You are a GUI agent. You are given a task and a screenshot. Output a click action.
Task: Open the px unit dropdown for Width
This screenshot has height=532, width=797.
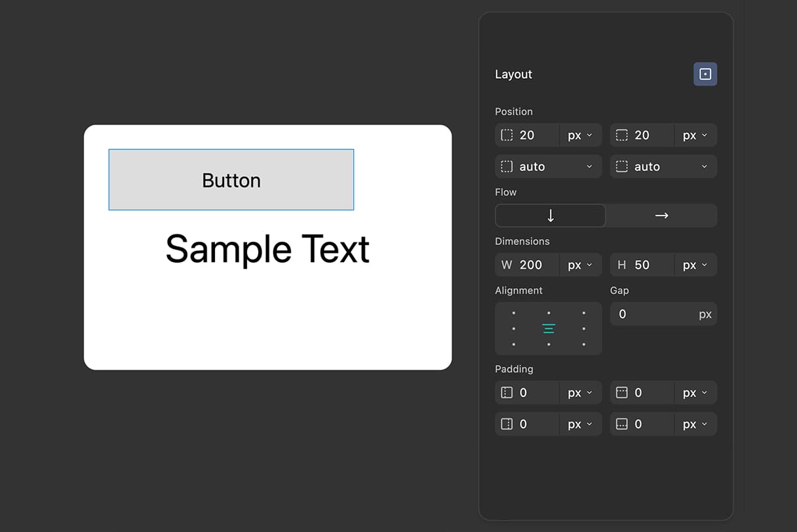pyautogui.click(x=580, y=265)
